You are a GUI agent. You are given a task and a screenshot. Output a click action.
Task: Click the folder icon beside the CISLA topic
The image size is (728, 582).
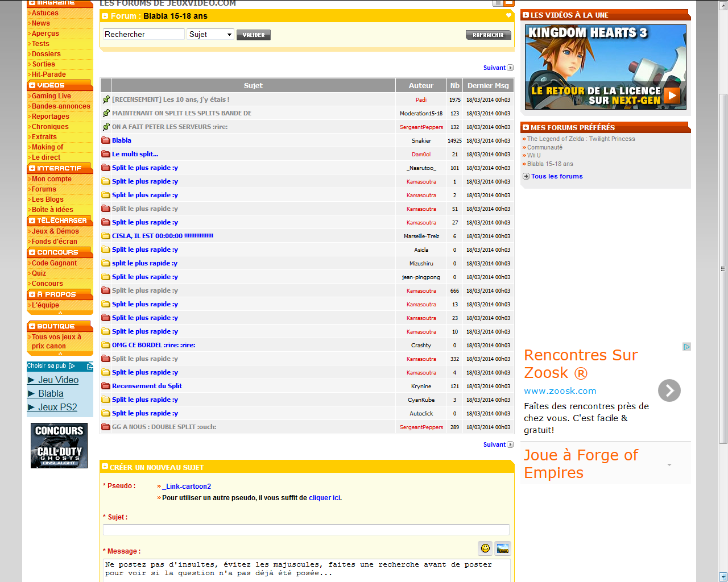(106, 236)
